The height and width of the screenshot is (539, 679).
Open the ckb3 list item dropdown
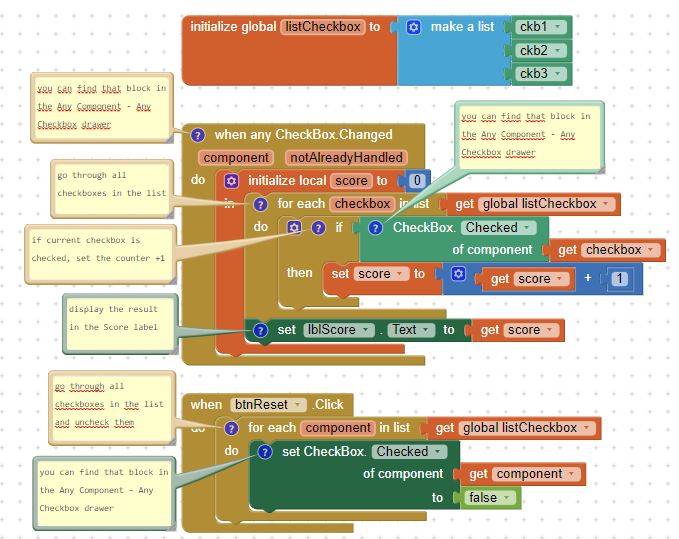(542, 73)
